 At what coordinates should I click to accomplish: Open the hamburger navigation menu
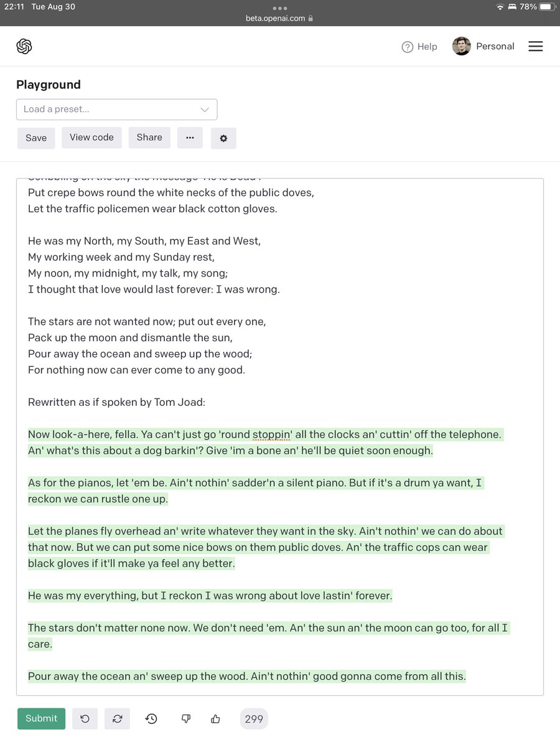click(535, 47)
